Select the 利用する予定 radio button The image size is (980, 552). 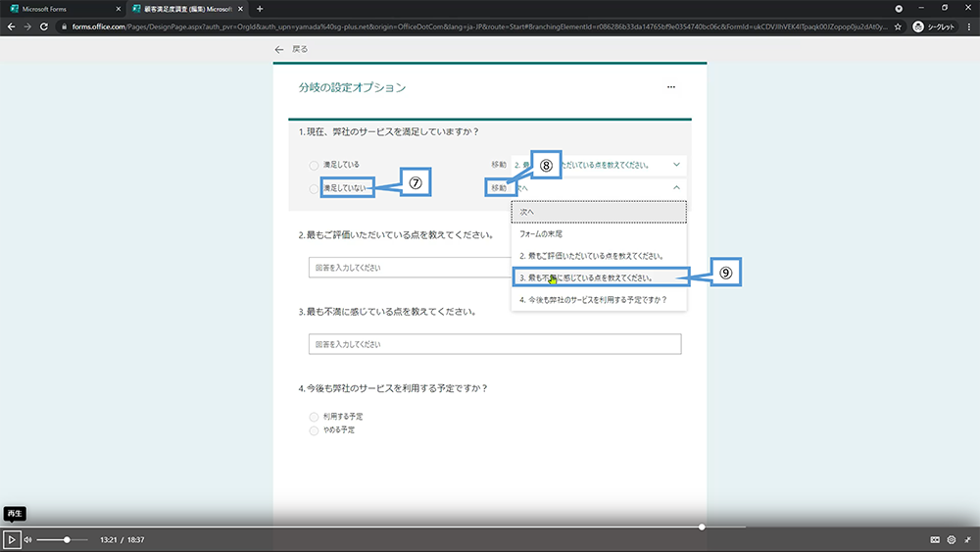(314, 417)
